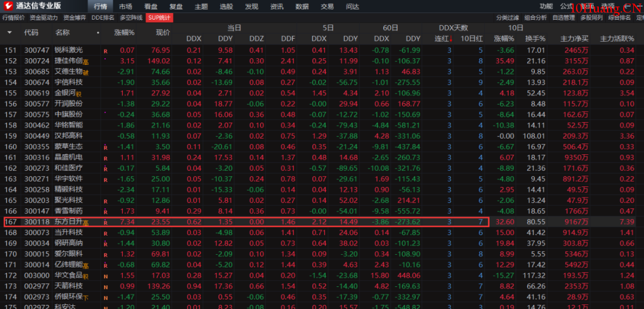Open the dropdown arrow left of 代码 header
Image resolution: width=644 pixels, height=309 pixels.
10,32
